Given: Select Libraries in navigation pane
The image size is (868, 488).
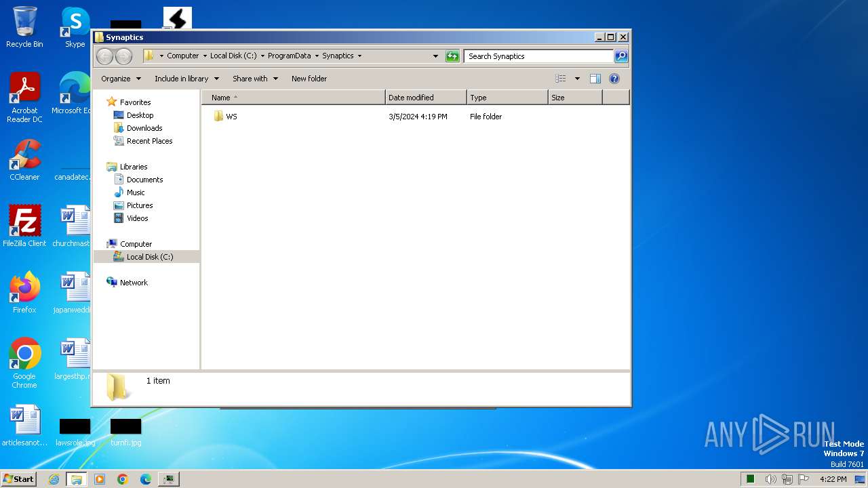Looking at the screenshot, I should (134, 167).
